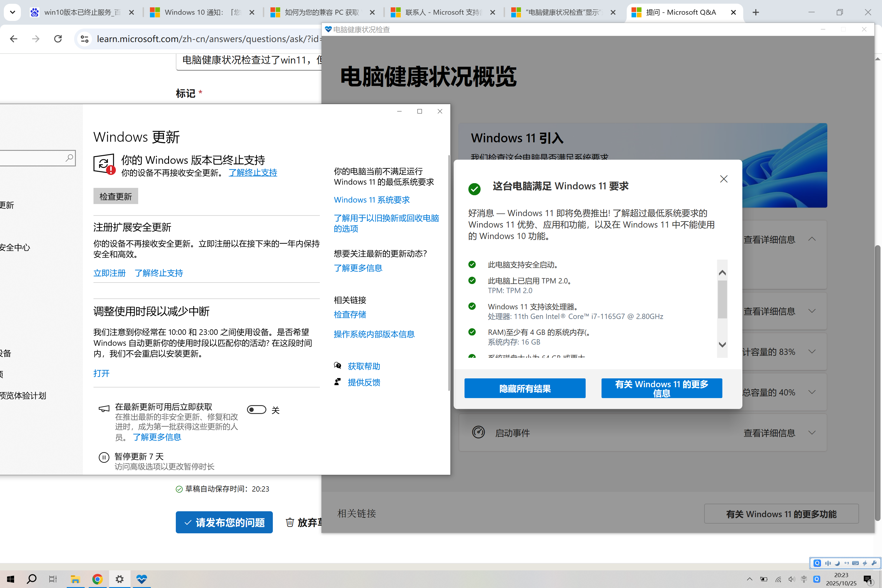Expand the 83% capacity section chevron

pos(812,351)
